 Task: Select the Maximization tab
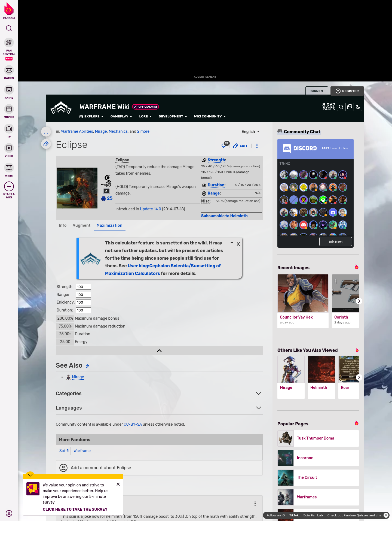tap(109, 225)
